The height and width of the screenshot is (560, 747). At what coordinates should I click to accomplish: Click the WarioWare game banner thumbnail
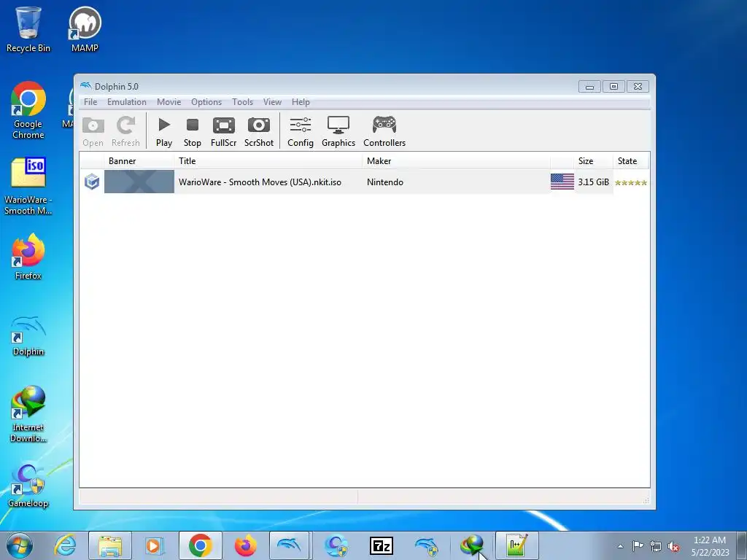coord(139,182)
